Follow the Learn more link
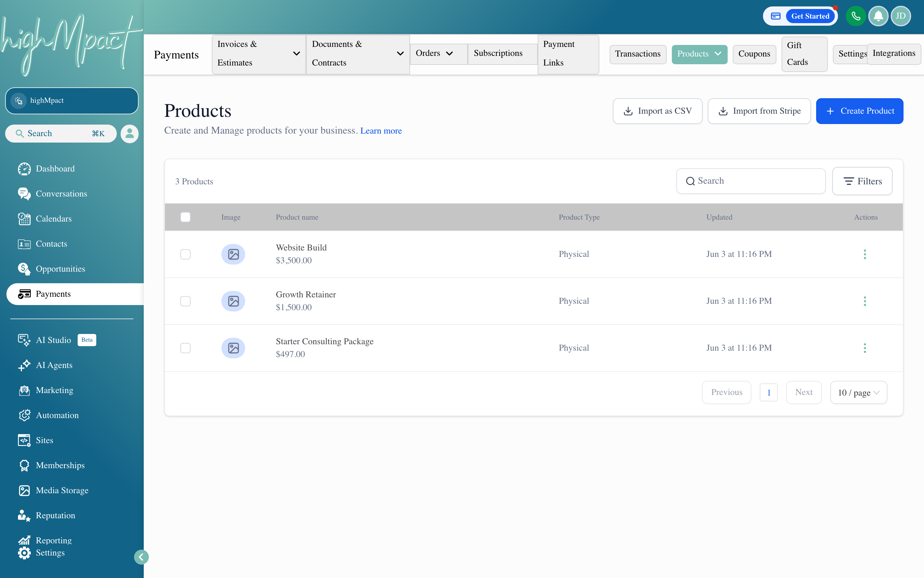 (x=381, y=131)
